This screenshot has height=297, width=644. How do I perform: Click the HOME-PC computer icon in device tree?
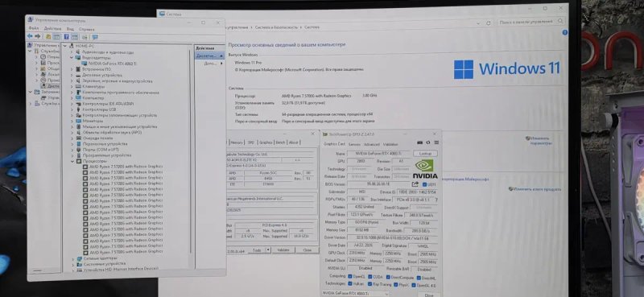(72, 47)
